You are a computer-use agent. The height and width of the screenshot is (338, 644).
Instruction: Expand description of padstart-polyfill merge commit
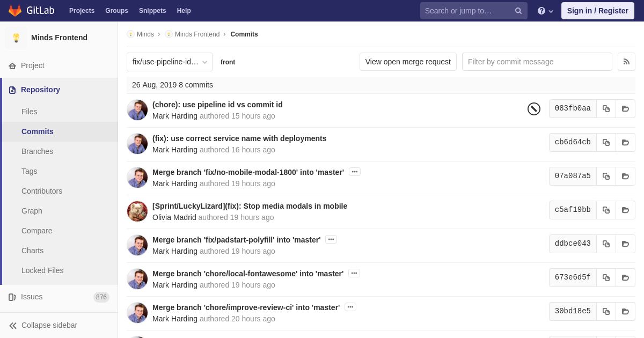(x=331, y=239)
